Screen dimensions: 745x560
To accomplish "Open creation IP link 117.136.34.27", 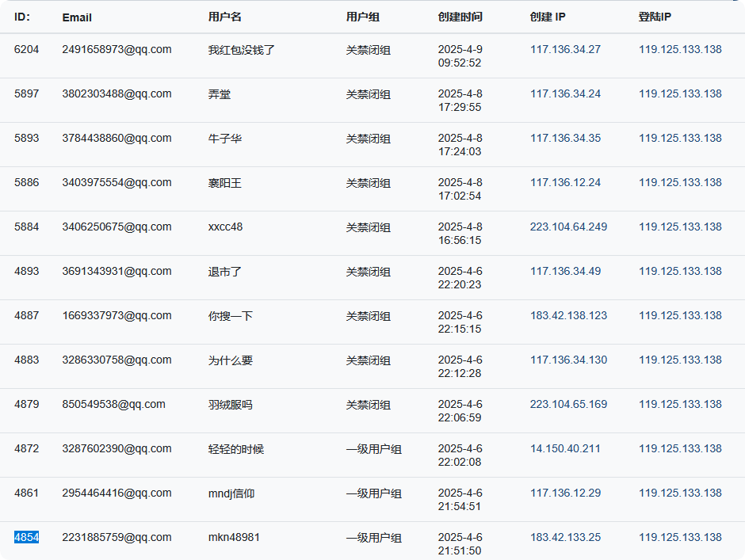I will [565, 49].
